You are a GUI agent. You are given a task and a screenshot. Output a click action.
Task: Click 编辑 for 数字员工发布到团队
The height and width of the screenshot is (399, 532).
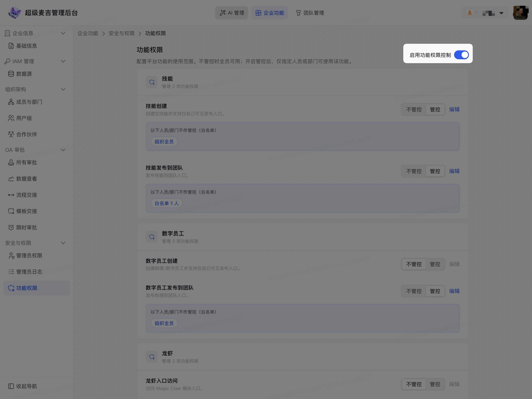coord(454,291)
